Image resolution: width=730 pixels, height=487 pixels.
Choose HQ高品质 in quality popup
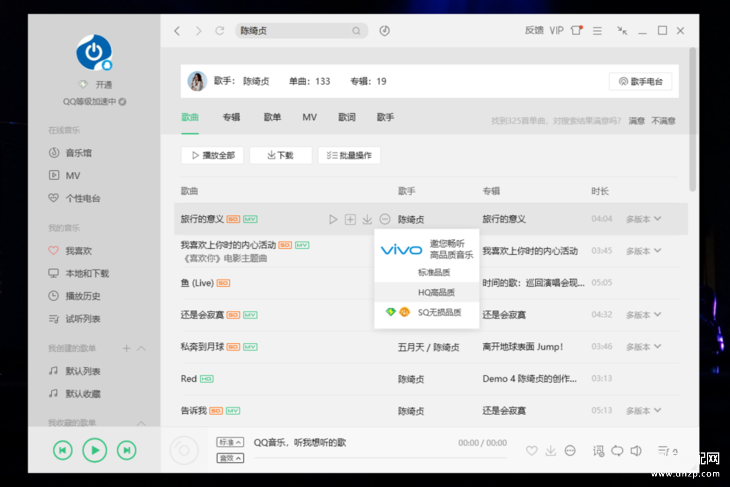point(427,292)
